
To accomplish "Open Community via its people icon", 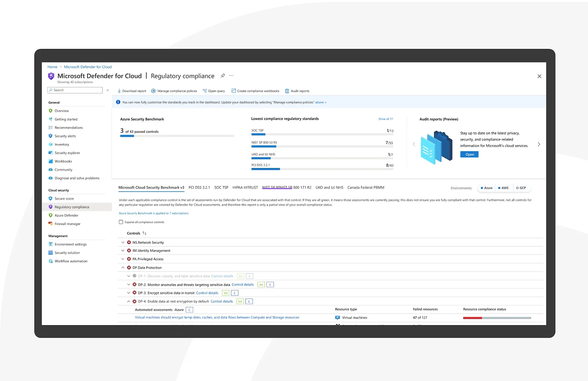I will click(51, 170).
